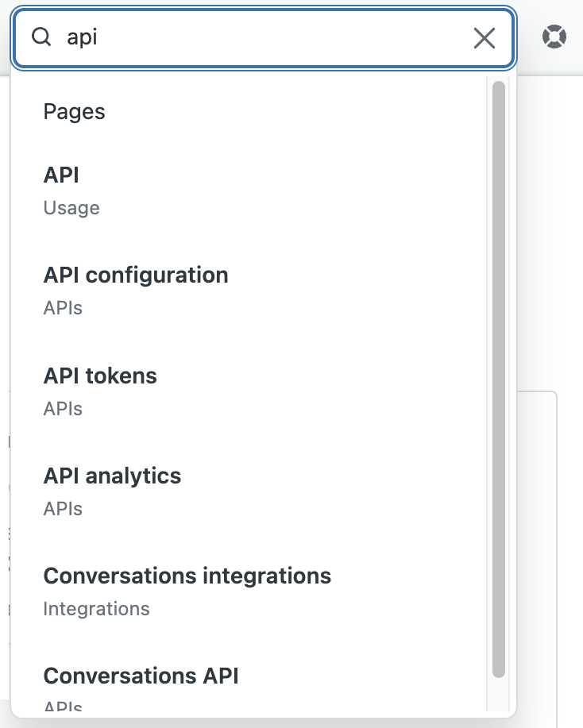Select the Conversations API result

[x=141, y=676]
